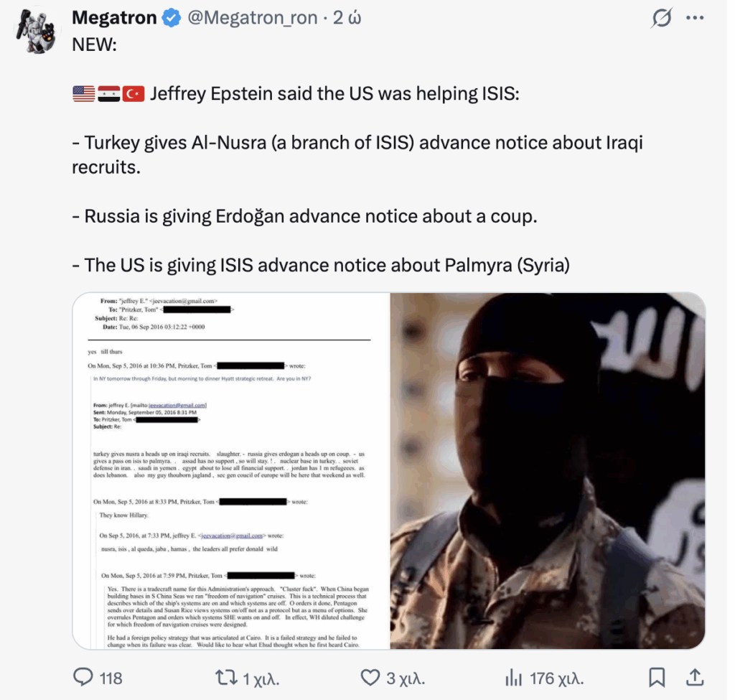735x700 pixels.
Task: Click the blue verified badge
Action: 172,18
